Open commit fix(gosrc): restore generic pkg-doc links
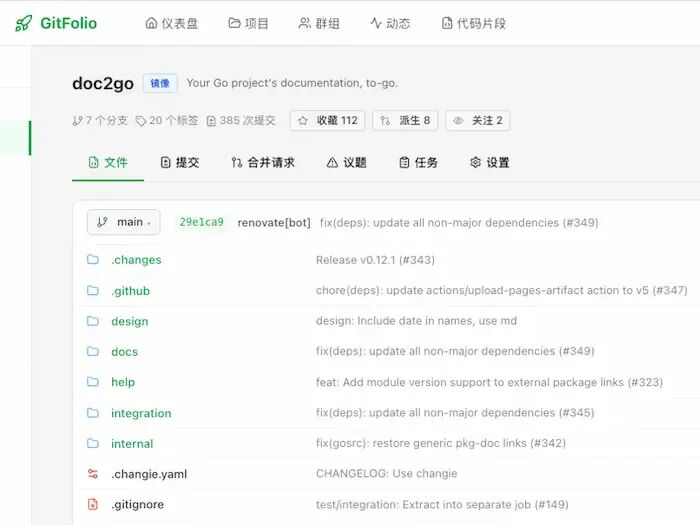This screenshot has height=525, width=700. tap(441, 443)
